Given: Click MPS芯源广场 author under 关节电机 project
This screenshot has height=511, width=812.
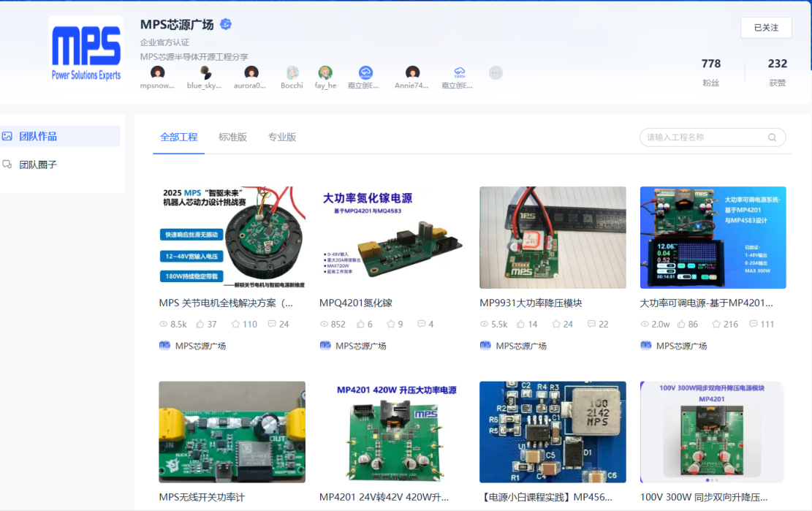Looking at the screenshot, I should click(200, 346).
